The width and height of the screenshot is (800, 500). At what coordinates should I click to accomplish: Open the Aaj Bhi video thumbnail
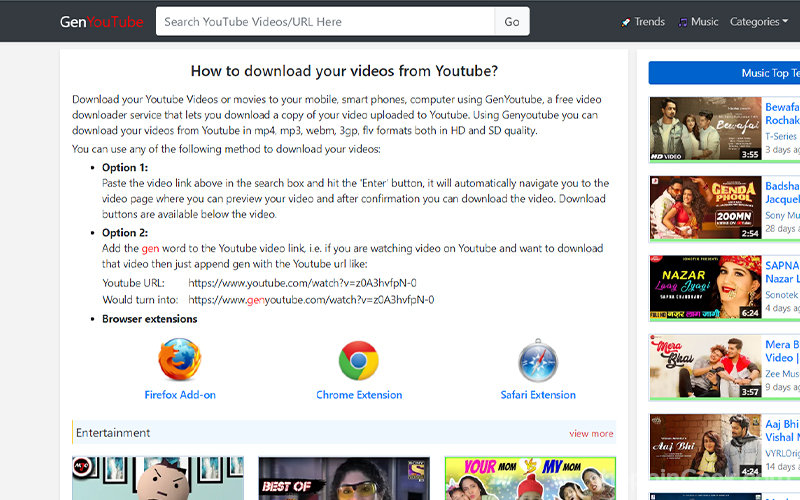pyautogui.click(x=706, y=446)
